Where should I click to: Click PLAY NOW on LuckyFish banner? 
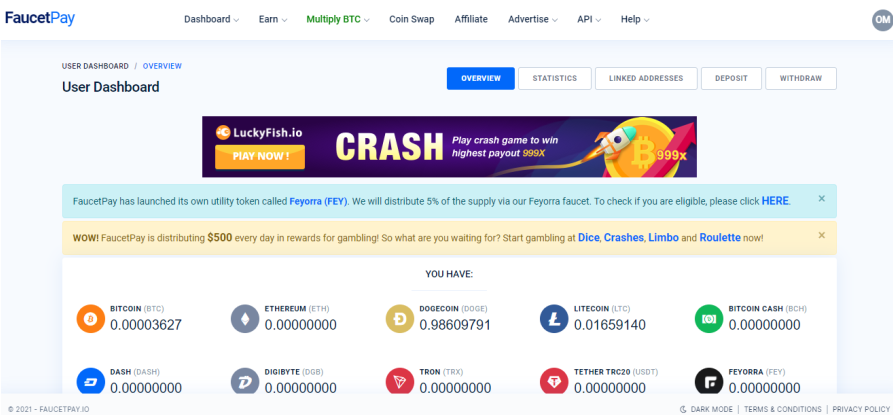click(260, 157)
